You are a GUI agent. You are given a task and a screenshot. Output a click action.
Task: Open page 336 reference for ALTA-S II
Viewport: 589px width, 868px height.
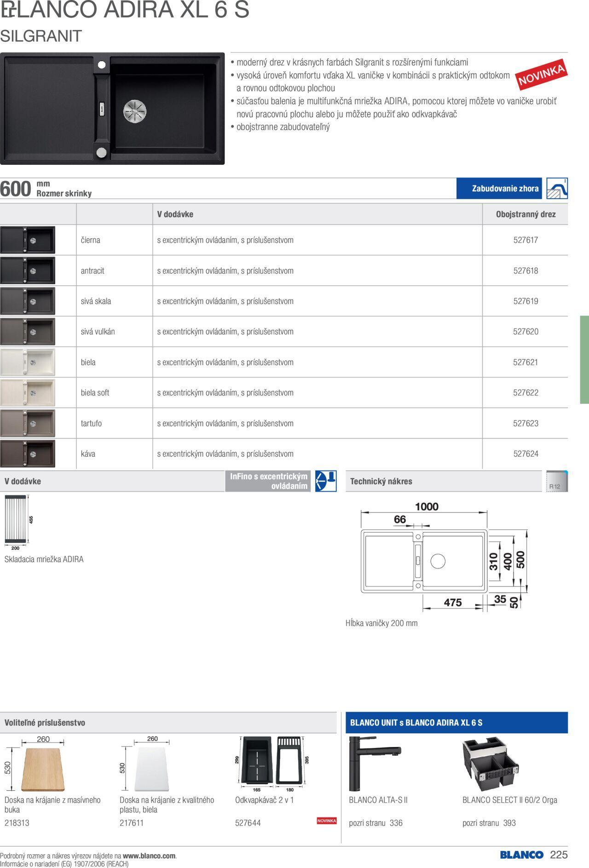[396, 823]
